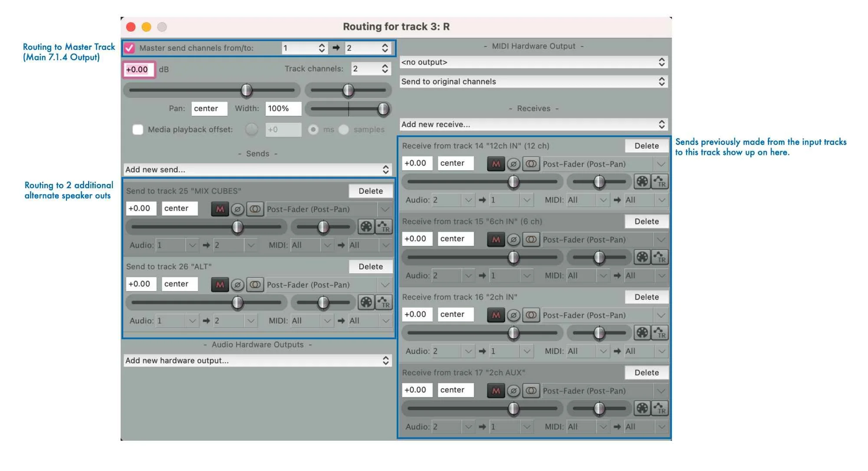Open the Send to original channels menu

coord(533,82)
